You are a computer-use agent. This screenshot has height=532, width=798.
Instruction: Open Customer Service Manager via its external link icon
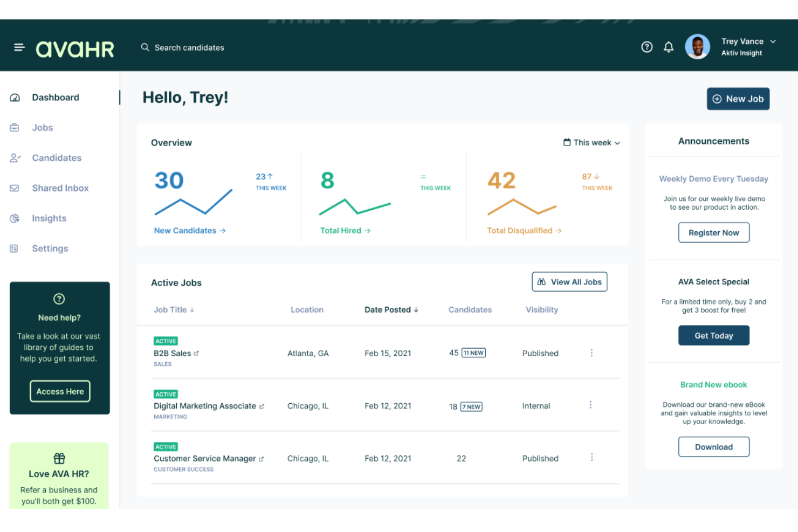pyautogui.click(x=262, y=458)
